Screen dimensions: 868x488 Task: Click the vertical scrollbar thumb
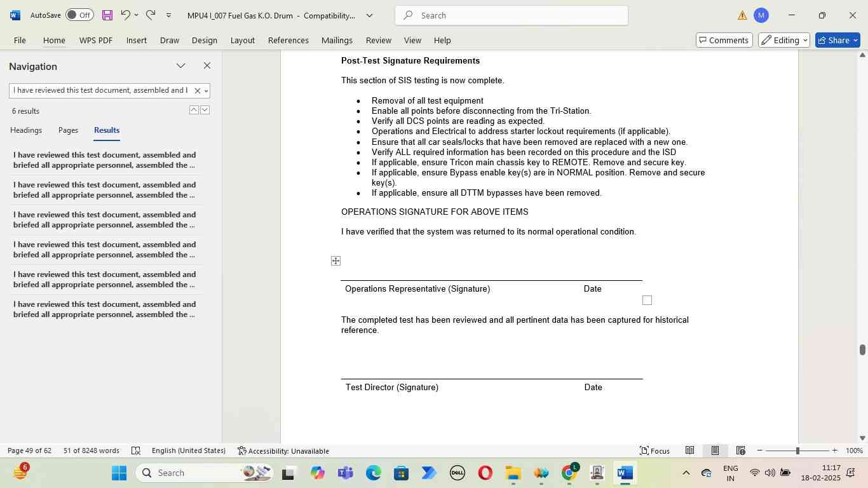point(862,349)
